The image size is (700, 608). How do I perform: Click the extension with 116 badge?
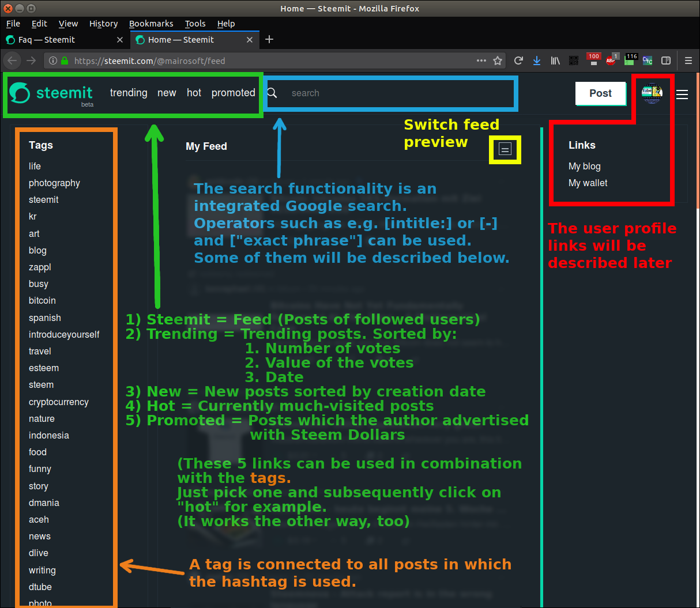point(631,59)
